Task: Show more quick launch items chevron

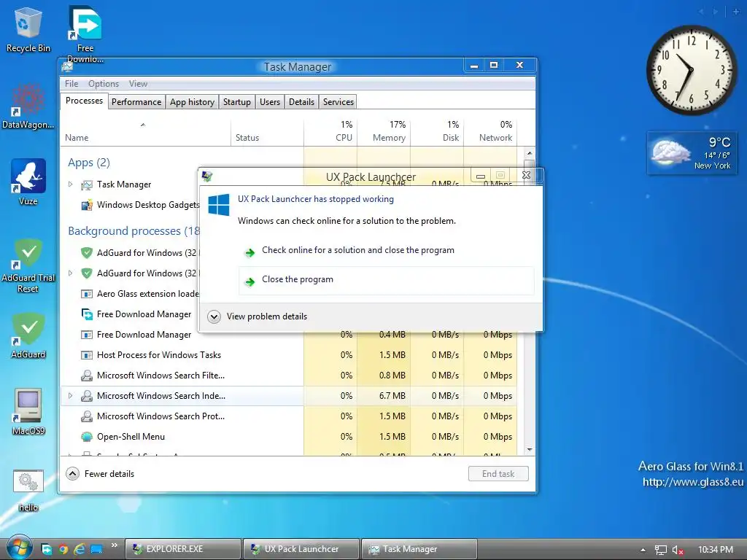Action: click(x=115, y=545)
